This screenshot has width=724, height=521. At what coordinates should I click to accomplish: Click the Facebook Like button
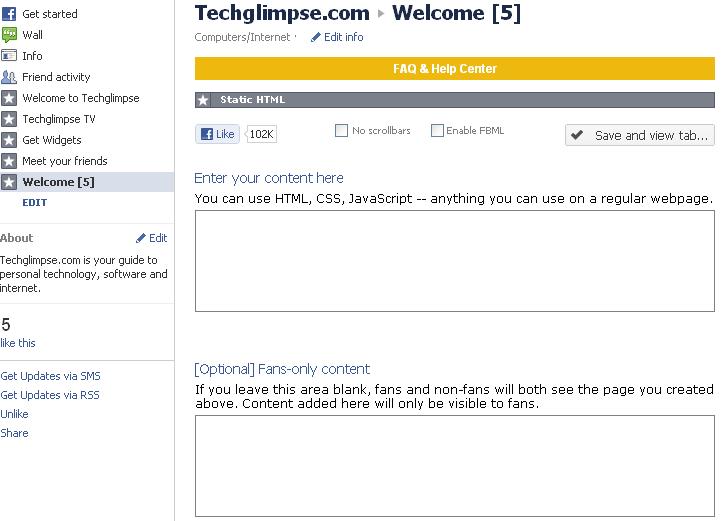tap(217, 134)
